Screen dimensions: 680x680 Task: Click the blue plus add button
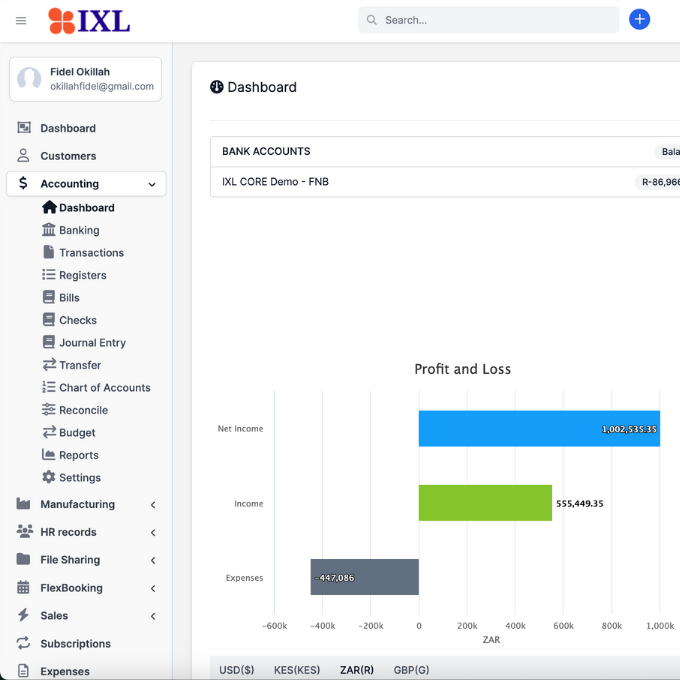pos(639,19)
